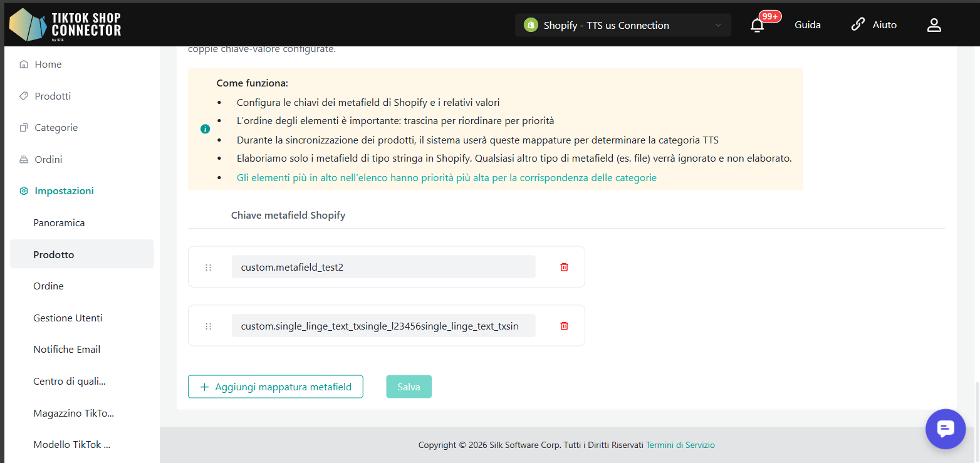
Task: Open the Termini di Servizio link
Action: [x=680, y=445]
